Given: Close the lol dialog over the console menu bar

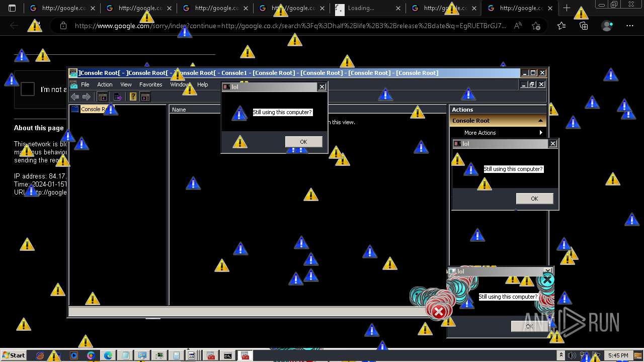Looking at the screenshot, I should pyautogui.click(x=322, y=87).
